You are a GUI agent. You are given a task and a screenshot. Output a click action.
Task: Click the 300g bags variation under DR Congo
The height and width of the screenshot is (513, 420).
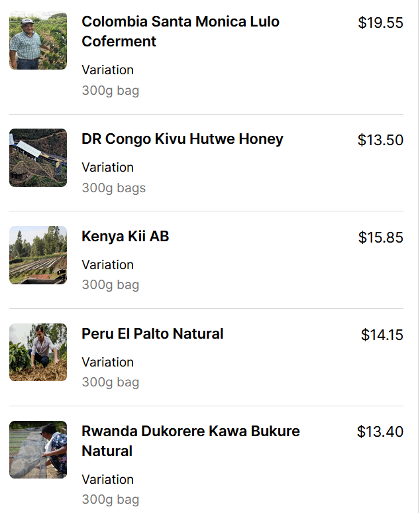(113, 188)
